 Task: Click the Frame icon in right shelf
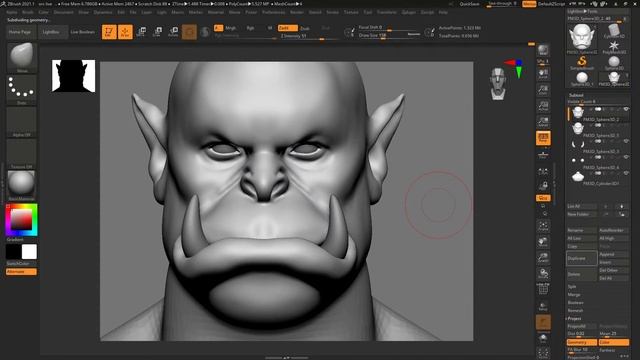pyautogui.click(x=543, y=227)
